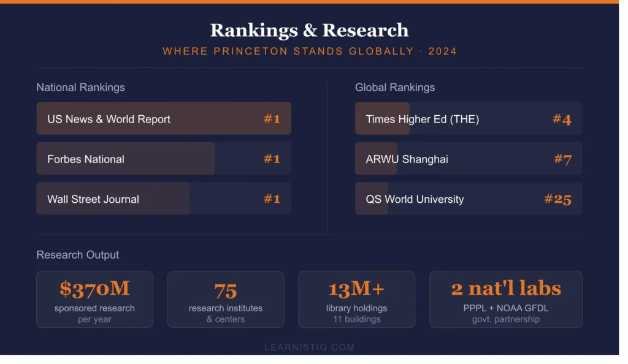
Task: Click the #7 rank value
Action: pos(563,159)
